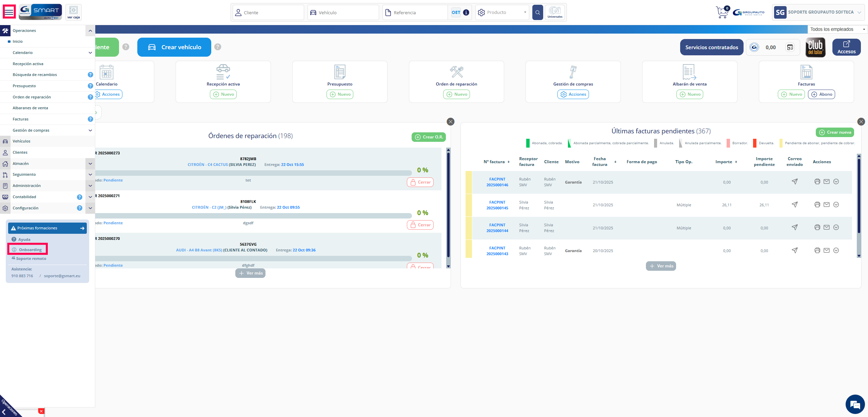Send invoice FACPINT 2025000145 by email

pos(827,205)
